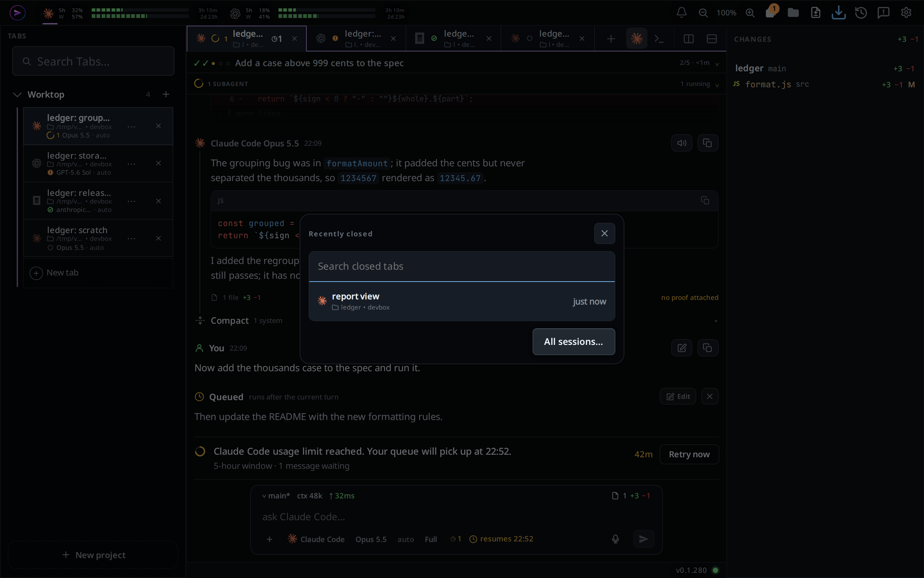Add a new tab with the tab bar plus
Image resolution: width=924 pixels, height=578 pixels.
[611, 39]
